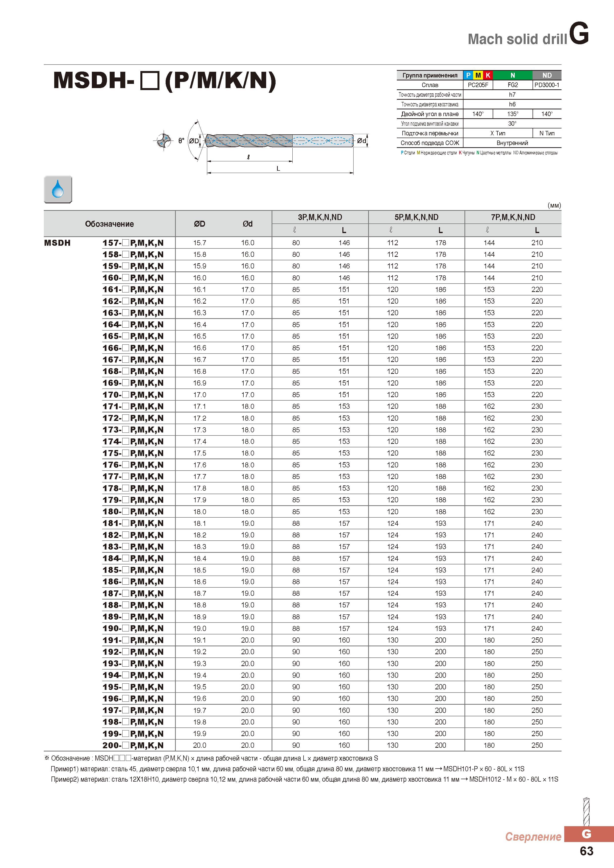Click the red K material group swatch
The image size is (614, 868).
488,75
